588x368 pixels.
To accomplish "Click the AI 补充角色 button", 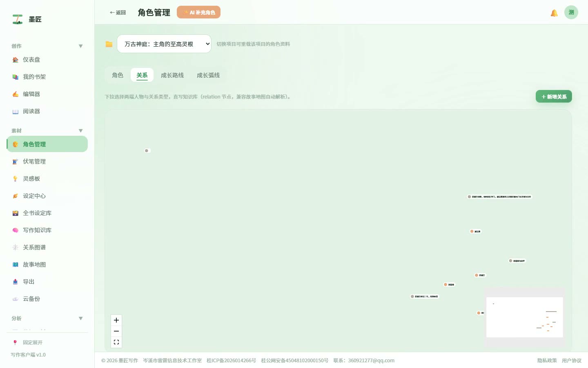I will pyautogui.click(x=198, y=12).
